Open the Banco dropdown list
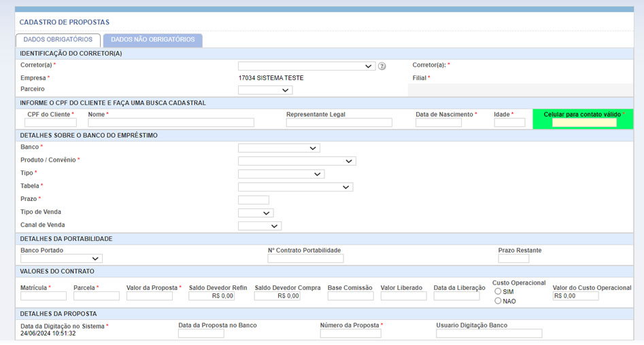 tap(279, 148)
